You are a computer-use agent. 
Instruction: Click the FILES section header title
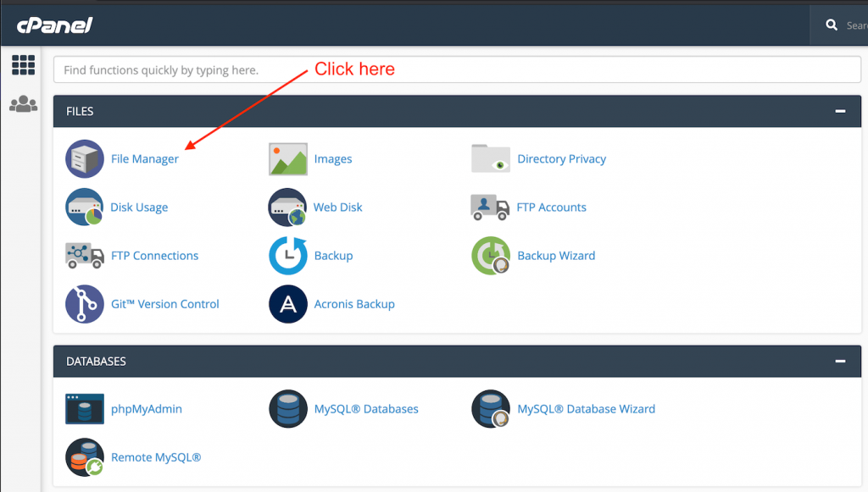coord(80,111)
